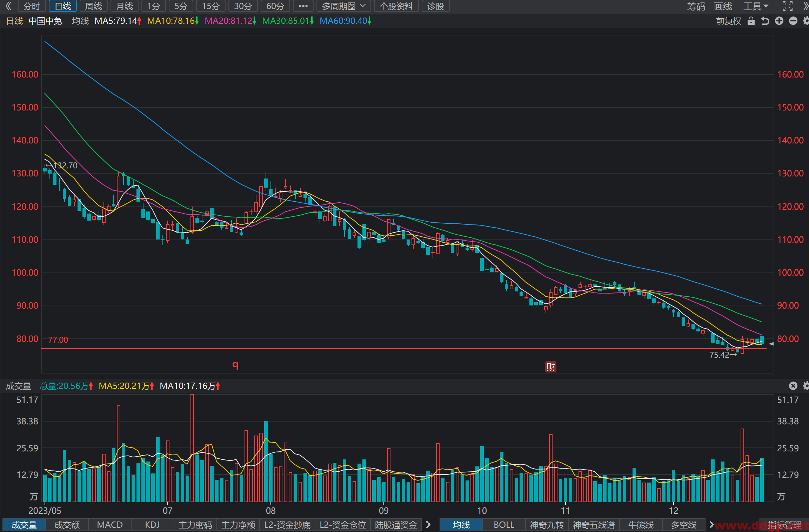Expand more period options ellipsis

pos(303,6)
